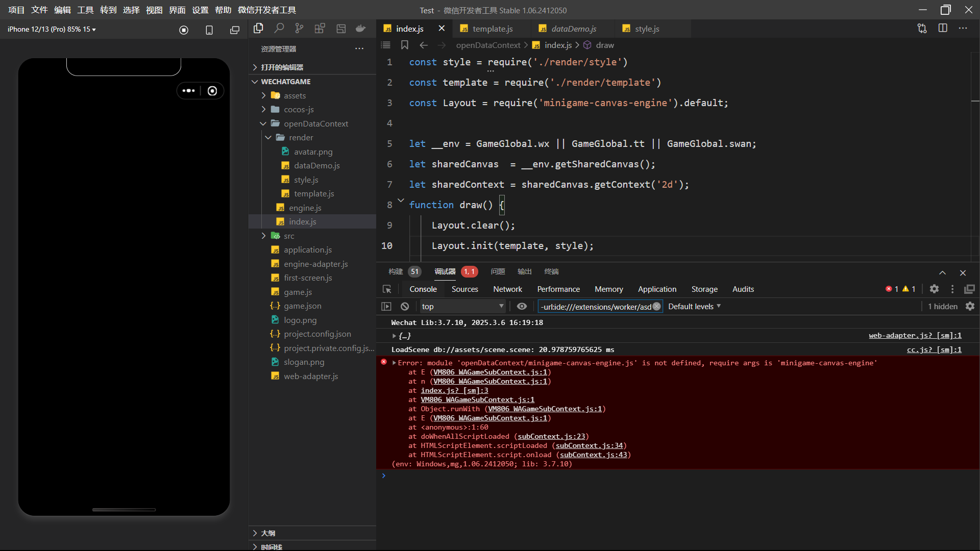Open the subContext.js:23 link
The image size is (980, 551).
[551, 436]
